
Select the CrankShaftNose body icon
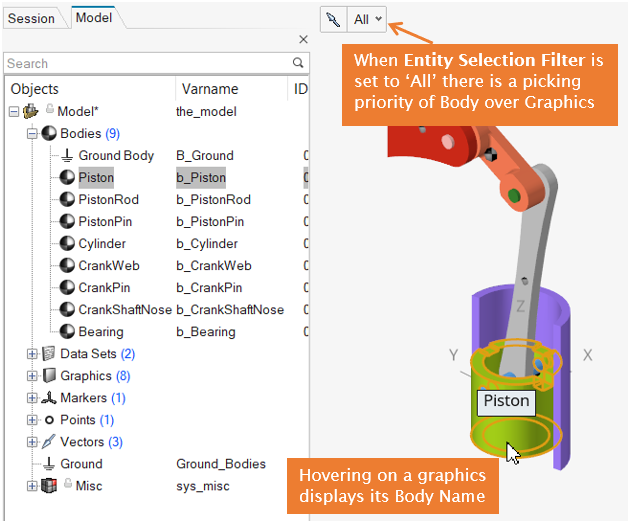(67, 310)
